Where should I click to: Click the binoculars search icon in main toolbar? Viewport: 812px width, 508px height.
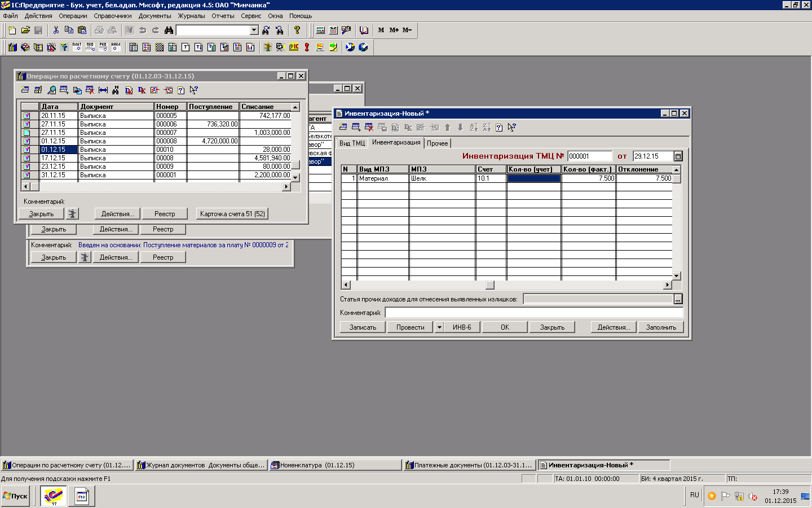[x=169, y=30]
